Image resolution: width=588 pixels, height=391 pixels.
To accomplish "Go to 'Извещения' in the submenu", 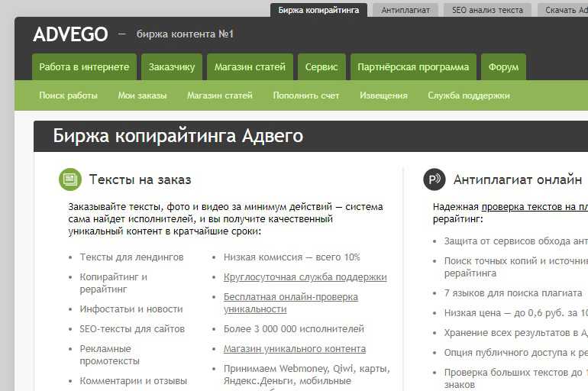I will (x=383, y=95).
